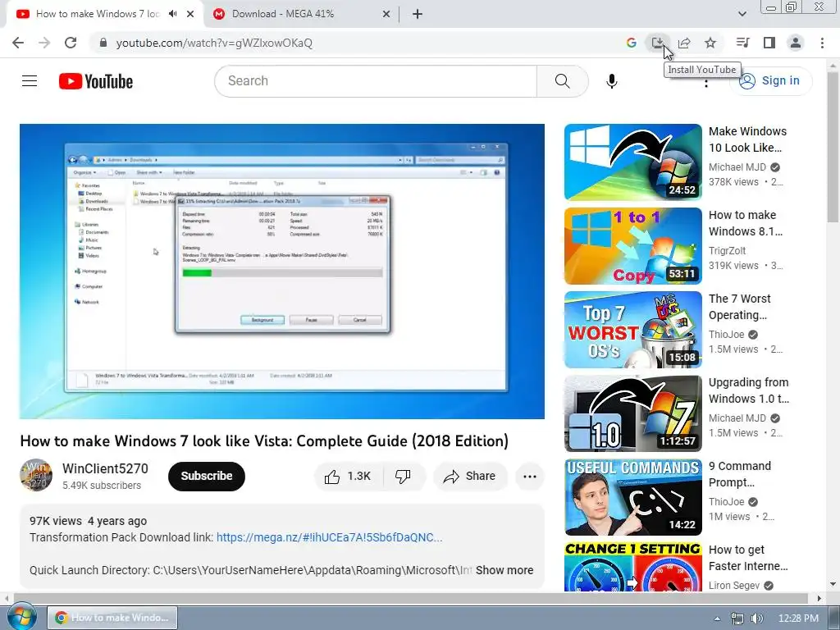This screenshot has height=630, width=840.
Task: Share this page using the share icon
Action: click(684, 43)
